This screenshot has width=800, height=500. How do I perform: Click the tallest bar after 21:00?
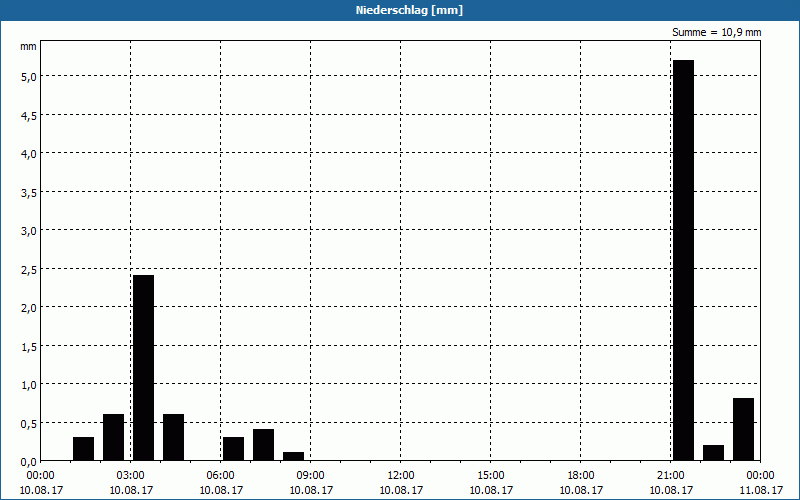click(x=683, y=260)
